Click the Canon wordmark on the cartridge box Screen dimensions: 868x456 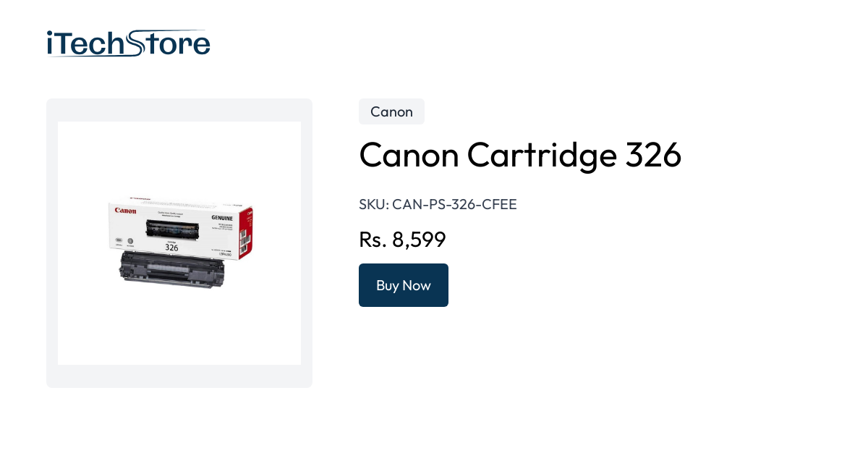point(125,211)
